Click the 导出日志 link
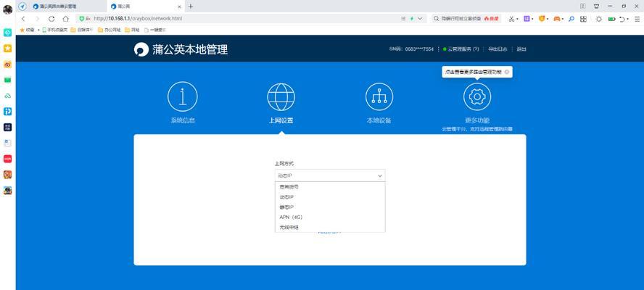 (x=498, y=49)
